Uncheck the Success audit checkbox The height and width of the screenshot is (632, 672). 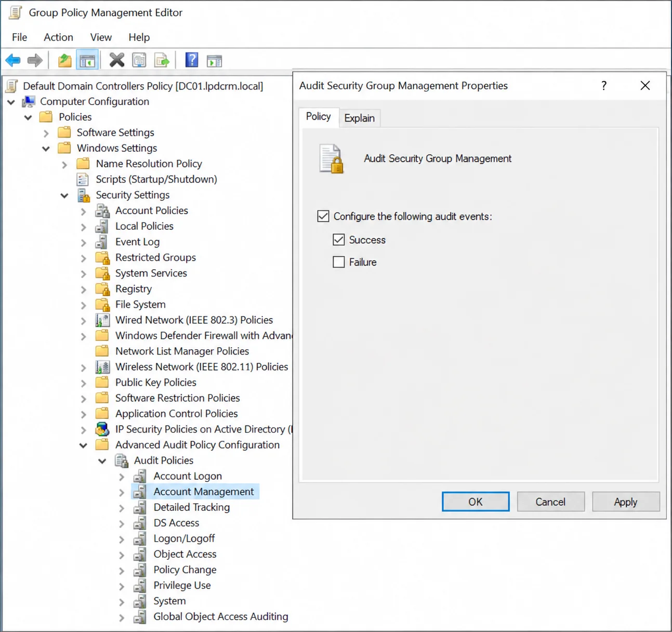[339, 240]
